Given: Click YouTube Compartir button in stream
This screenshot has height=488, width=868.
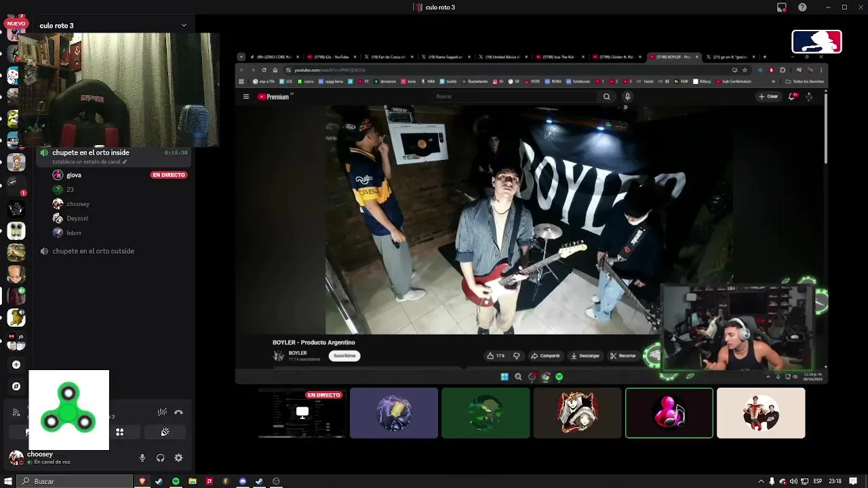Looking at the screenshot, I should pyautogui.click(x=545, y=355).
